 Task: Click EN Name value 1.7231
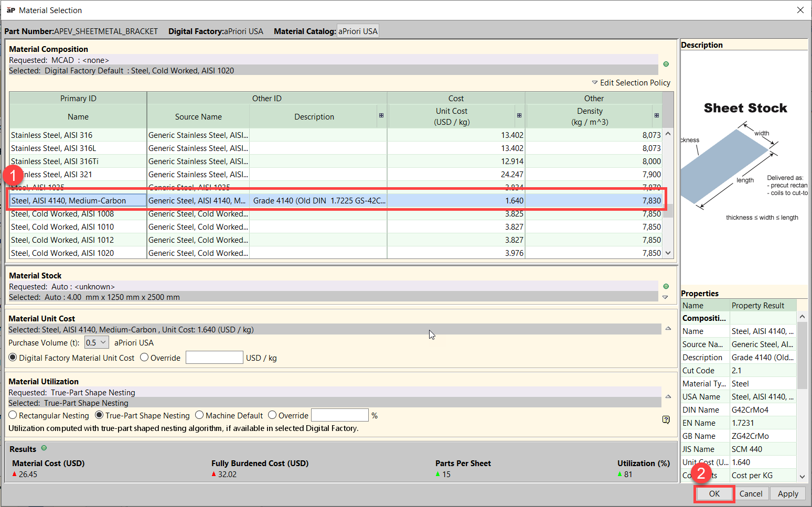click(763, 423)
